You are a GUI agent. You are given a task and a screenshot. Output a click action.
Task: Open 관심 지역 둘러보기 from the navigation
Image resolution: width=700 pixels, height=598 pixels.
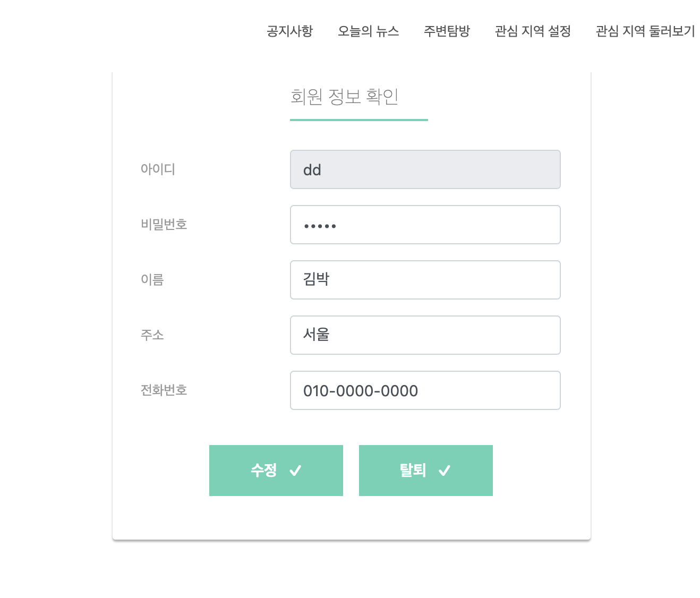645,31
